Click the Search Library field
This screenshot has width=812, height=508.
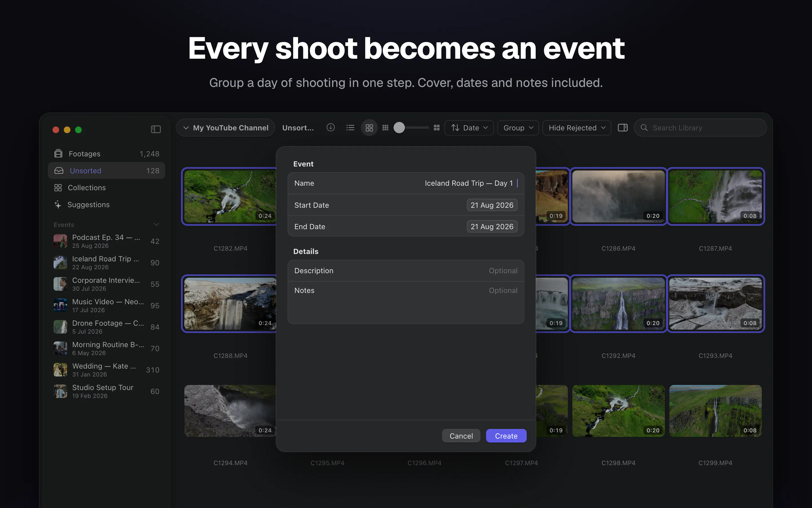[x=700, y=128]
